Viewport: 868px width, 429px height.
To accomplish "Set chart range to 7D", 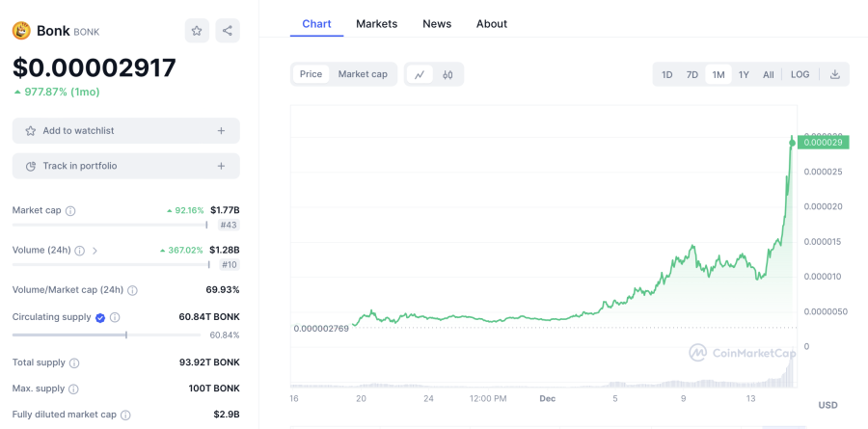I will click(692, 75).
